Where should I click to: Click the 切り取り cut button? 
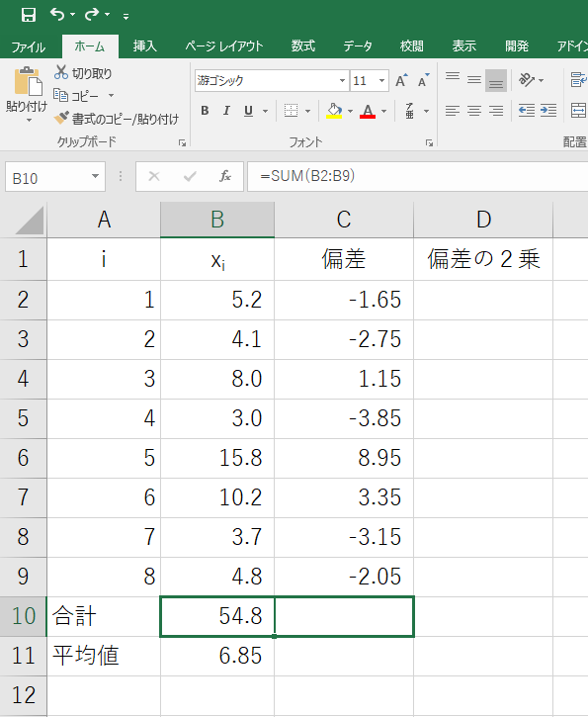pyautogui.click(x=83, y=73)
